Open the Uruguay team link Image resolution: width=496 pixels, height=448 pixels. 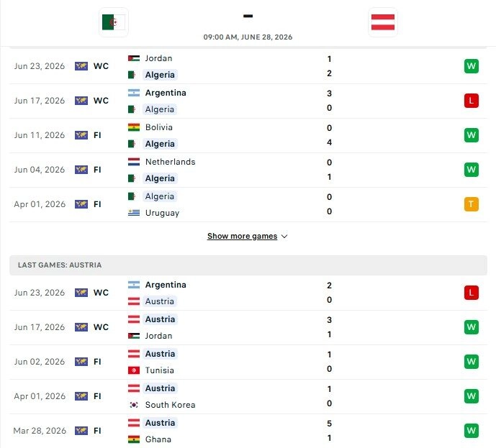tap(162, 213)
